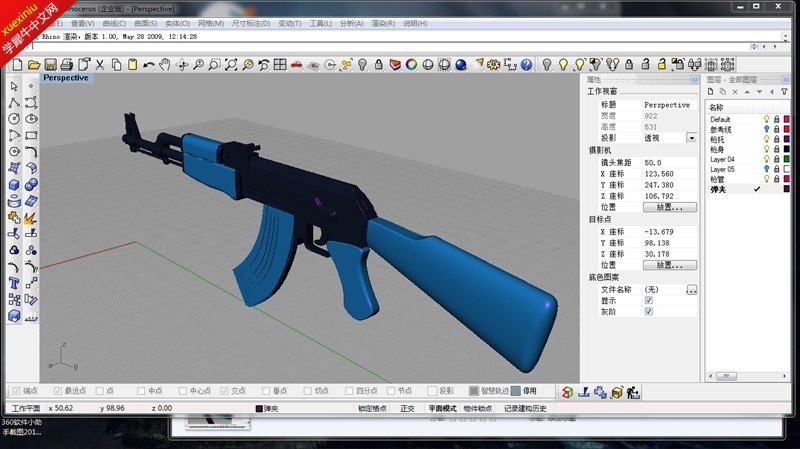Open help with the blue question mark icon
800x449 pixels.
(526, 65)
